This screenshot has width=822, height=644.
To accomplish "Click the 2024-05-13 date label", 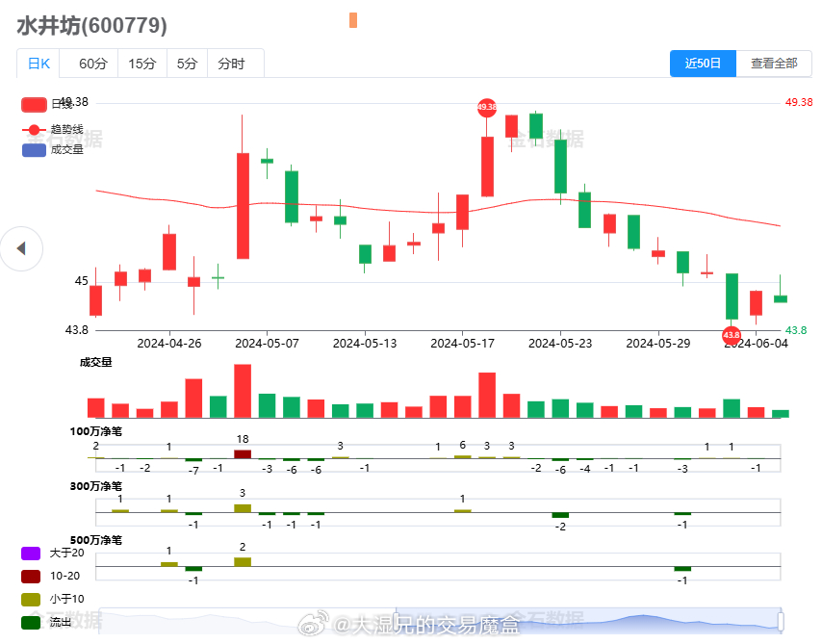I will [x=365, y=343].
